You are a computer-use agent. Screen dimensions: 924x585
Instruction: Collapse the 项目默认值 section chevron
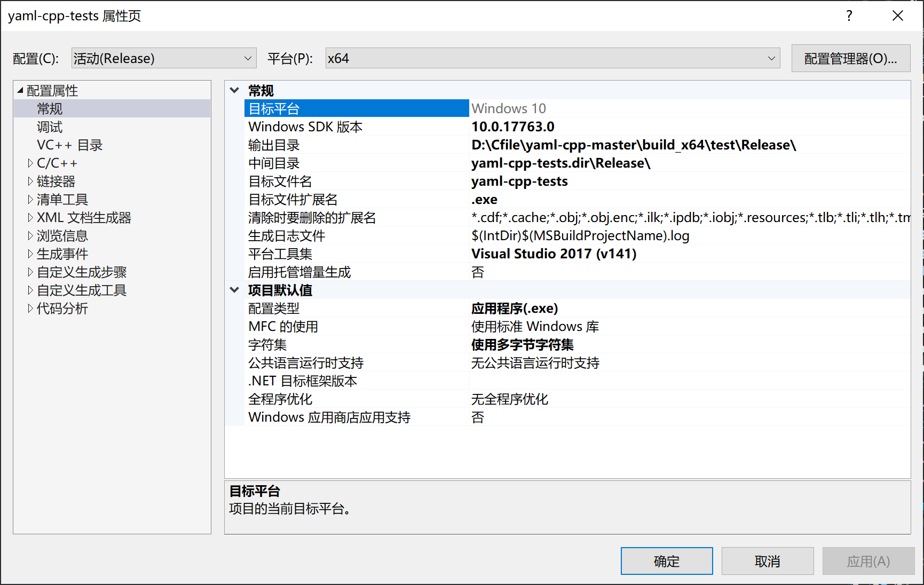[x=234, y=289]
